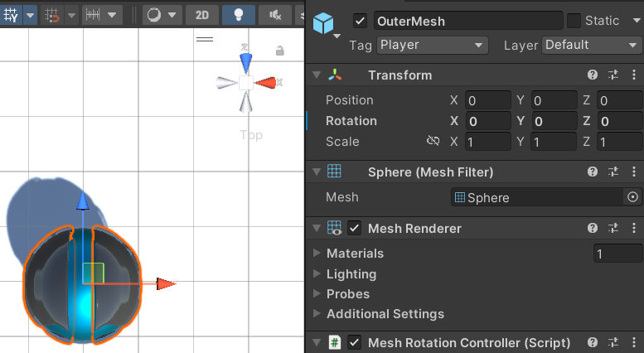The image size is (644, 353).
Task: Open the Tag dropdown showing Player
Action: click(432, 45)
